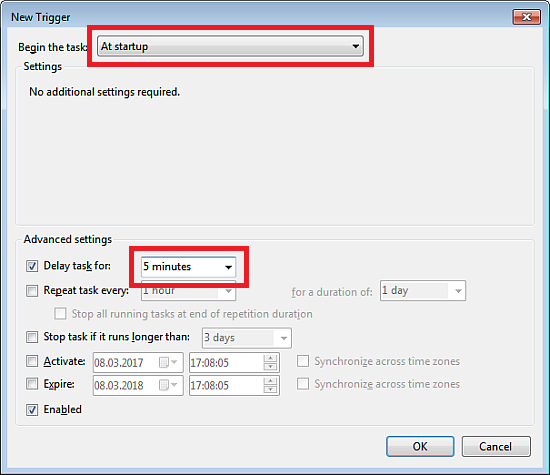Screen dimensions: 550x475
Task: Increase the Expire time with up spinner
Action: [x=270, y=381]
